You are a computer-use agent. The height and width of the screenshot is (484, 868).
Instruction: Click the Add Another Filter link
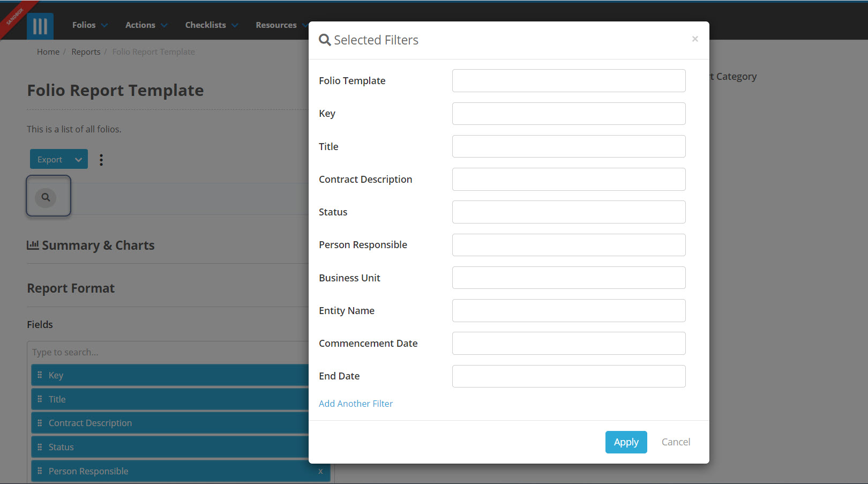[x=355, y=403]
